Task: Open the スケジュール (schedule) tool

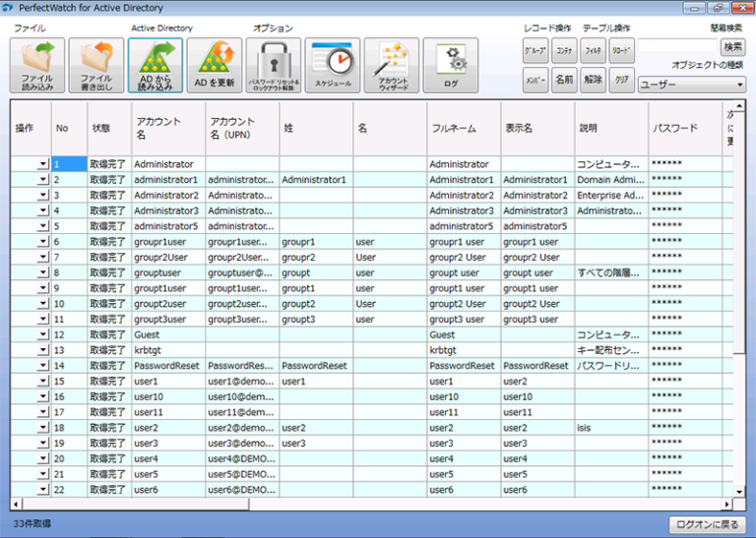Action: click(x=333, y=65)
